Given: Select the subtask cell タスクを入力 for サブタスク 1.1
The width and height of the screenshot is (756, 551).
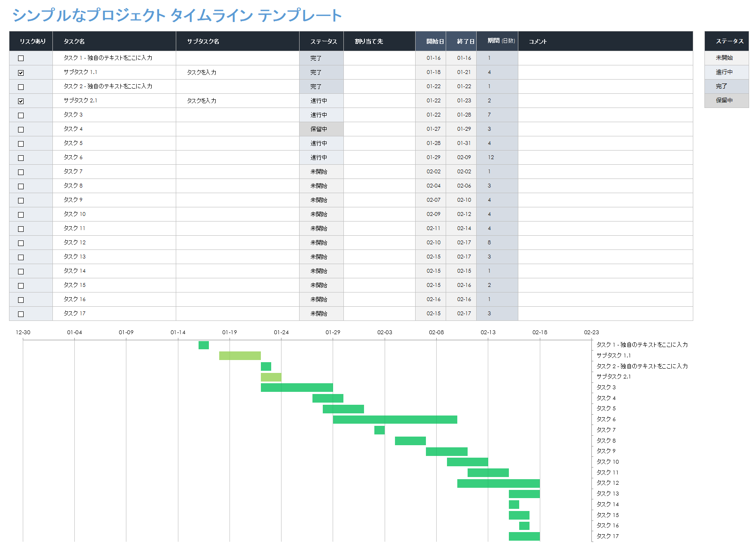Looking at the screenshot, I should [x=238, y=72].
